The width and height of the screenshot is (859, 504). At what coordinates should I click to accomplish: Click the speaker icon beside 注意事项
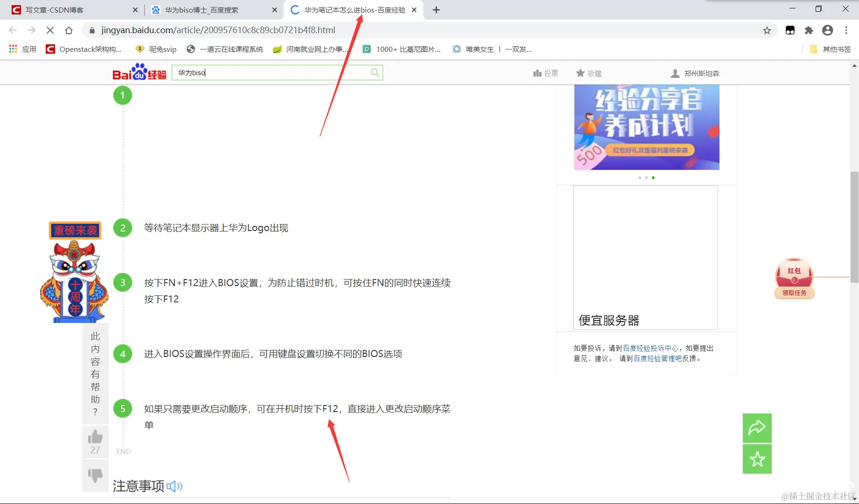point(175,486)
